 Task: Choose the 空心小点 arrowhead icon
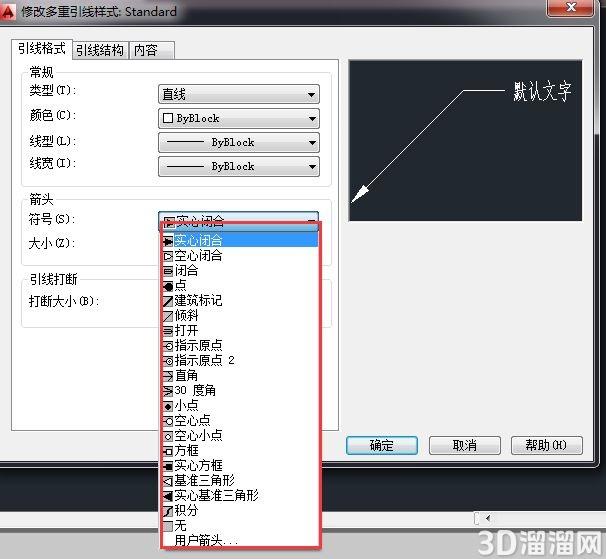168,436
